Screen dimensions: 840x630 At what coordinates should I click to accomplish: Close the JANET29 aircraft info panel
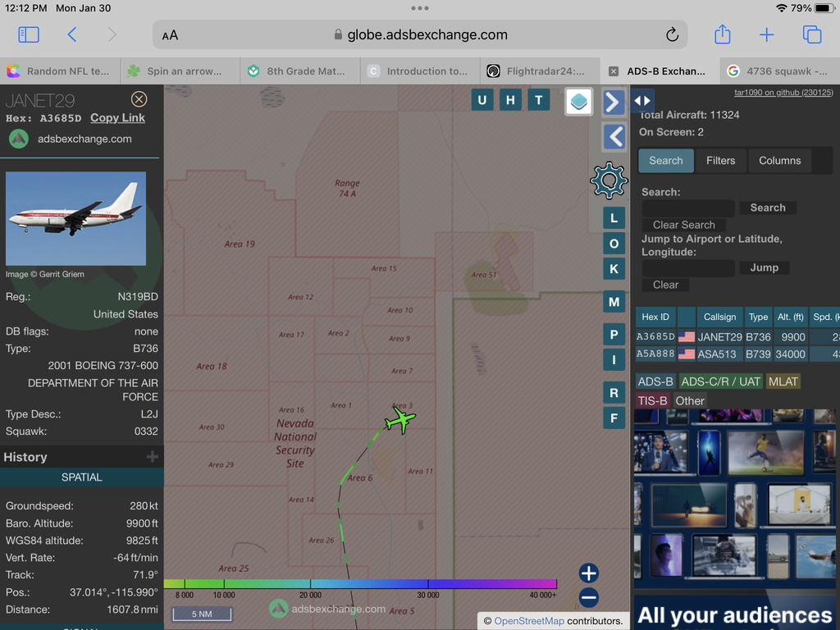139,99
